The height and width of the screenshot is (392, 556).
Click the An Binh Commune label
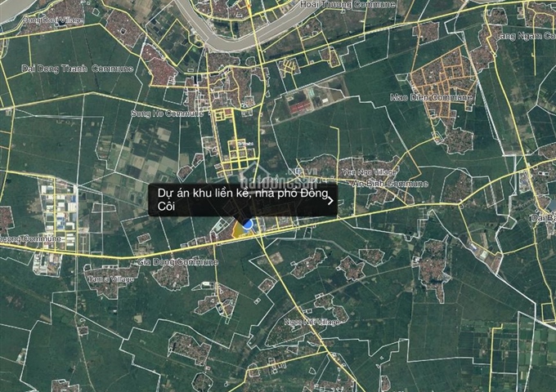390,184
